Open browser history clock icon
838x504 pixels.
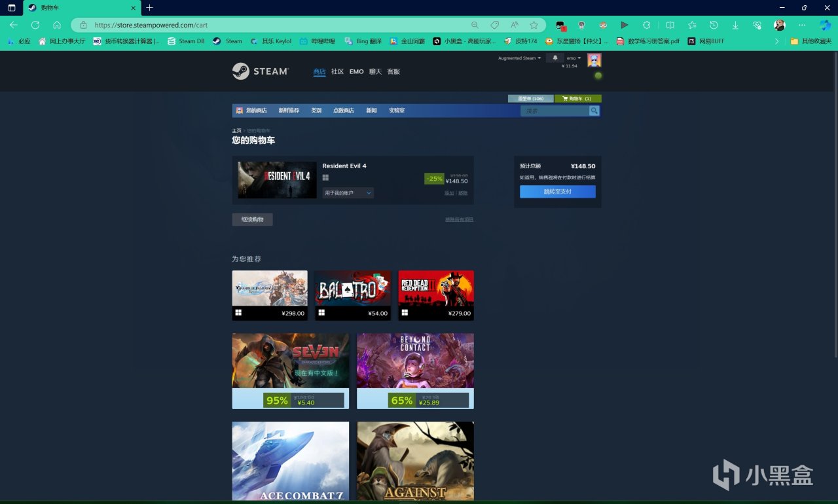(714, 25)
